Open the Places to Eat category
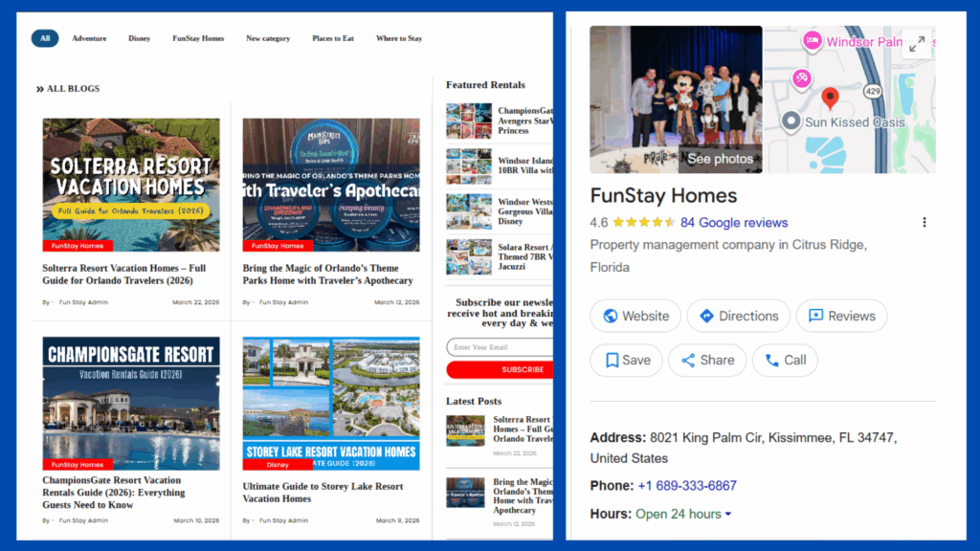The image size is (980, 551). tap(333, 38)
